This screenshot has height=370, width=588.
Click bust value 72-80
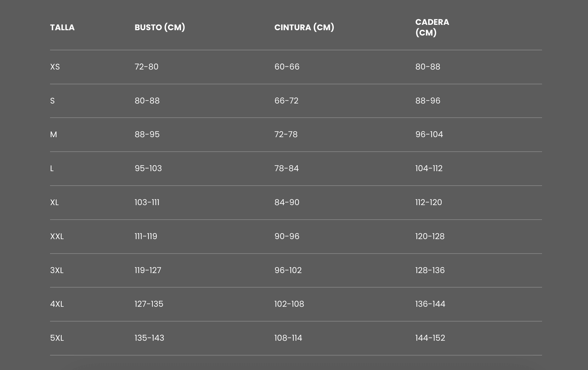(x=146, y=67)
